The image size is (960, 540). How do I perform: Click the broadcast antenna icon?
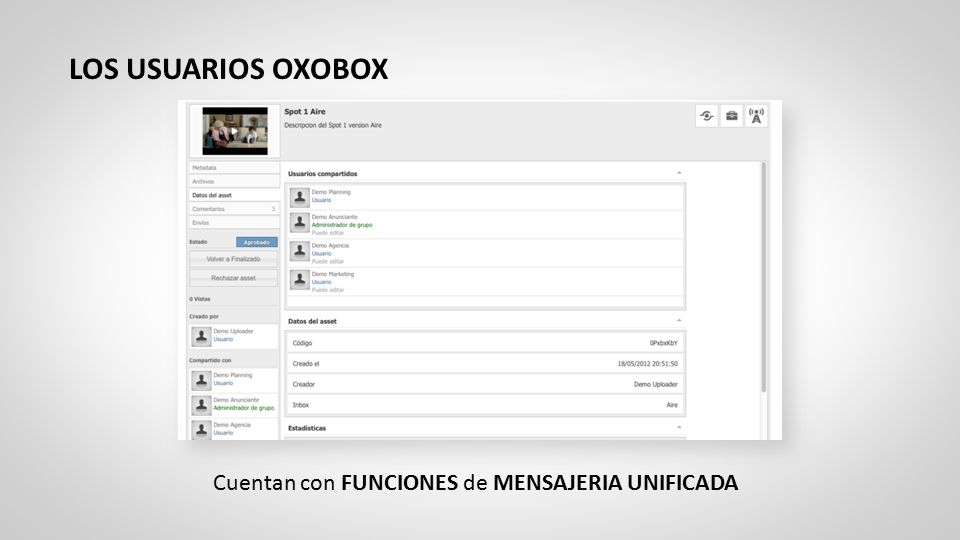tap(756, 116)
